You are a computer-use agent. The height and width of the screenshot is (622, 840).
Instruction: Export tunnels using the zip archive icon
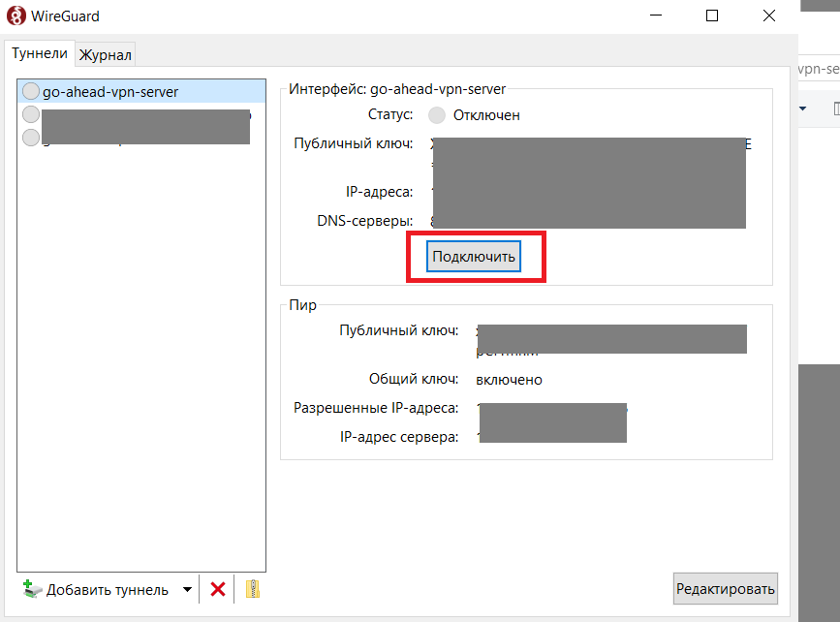(x=252, y=589)
